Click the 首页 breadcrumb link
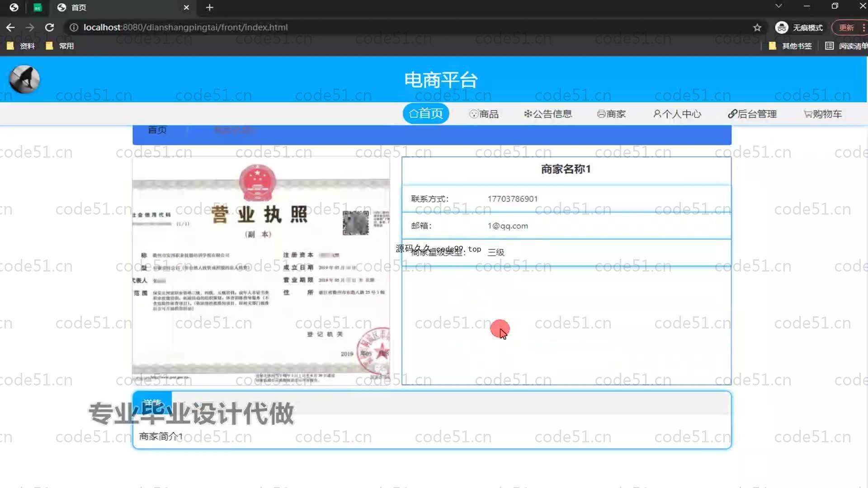Viewport: 868px width, 488px height. (157, 130)
